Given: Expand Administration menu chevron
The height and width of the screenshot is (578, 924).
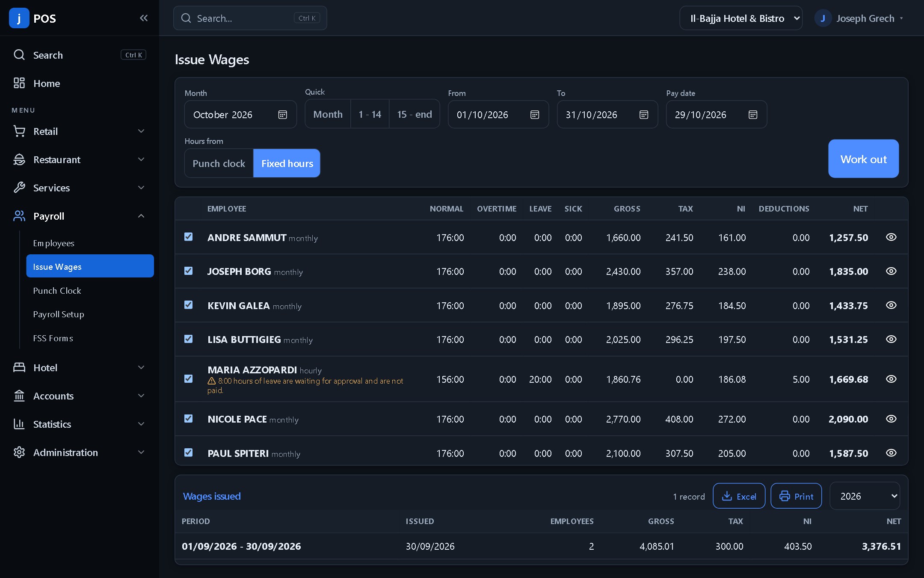Looking at the screenshot, I should (x=141, y=452).
